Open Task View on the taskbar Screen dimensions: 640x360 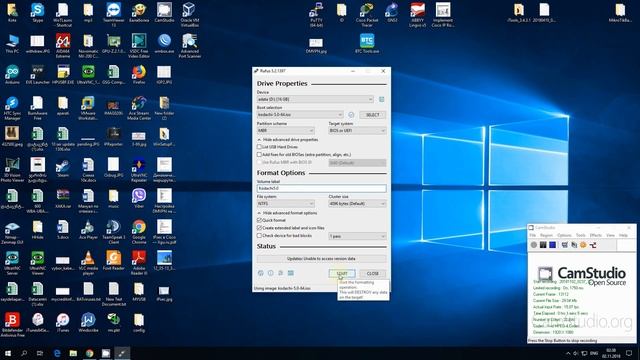[40, 353]
